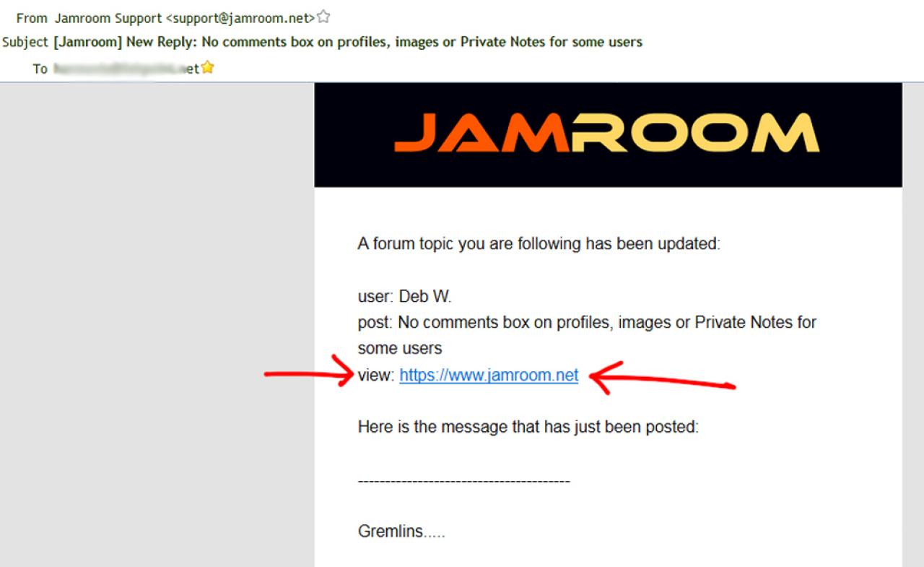Click the yellow star beside recipient address
The image size is (924, 567).
coord(207,68)
